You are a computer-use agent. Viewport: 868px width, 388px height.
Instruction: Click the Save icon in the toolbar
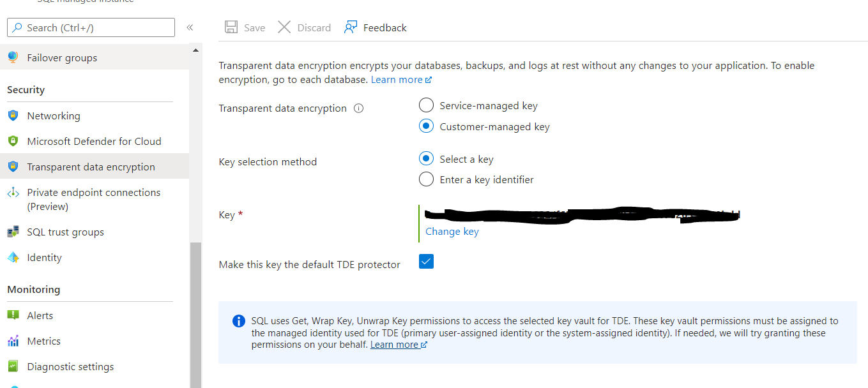pyautogui.click(x=231, y=27)
